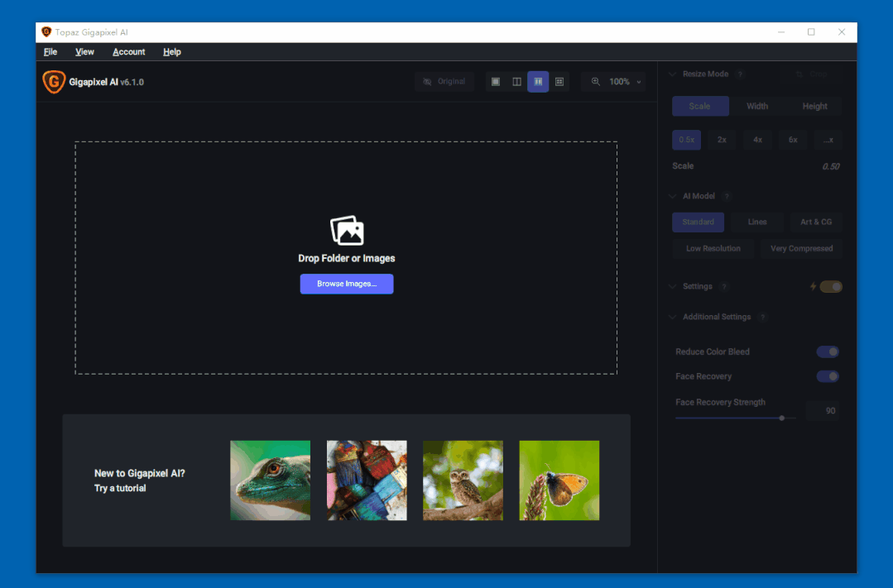Select the Standard AI model

click(699, 222)
